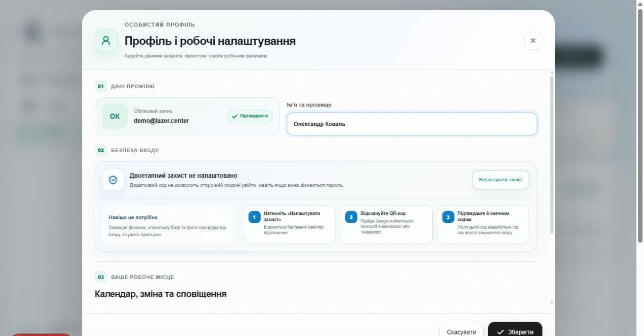Click the dialog's inner scrollbar thumb

552,154
